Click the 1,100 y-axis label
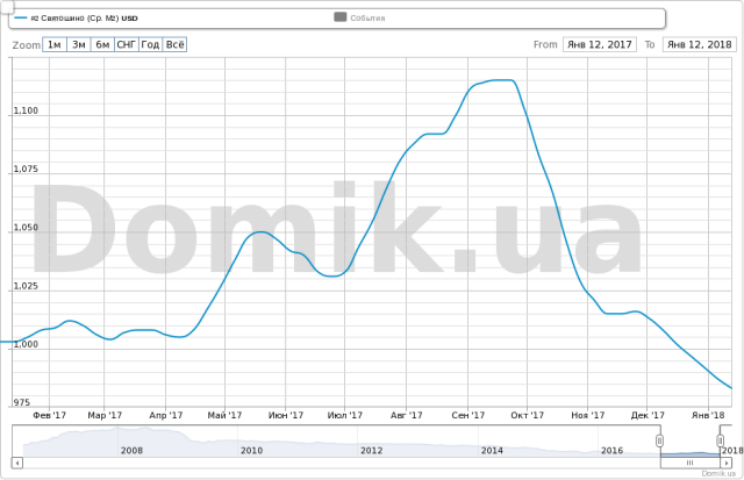 click(x=26, y=111)
